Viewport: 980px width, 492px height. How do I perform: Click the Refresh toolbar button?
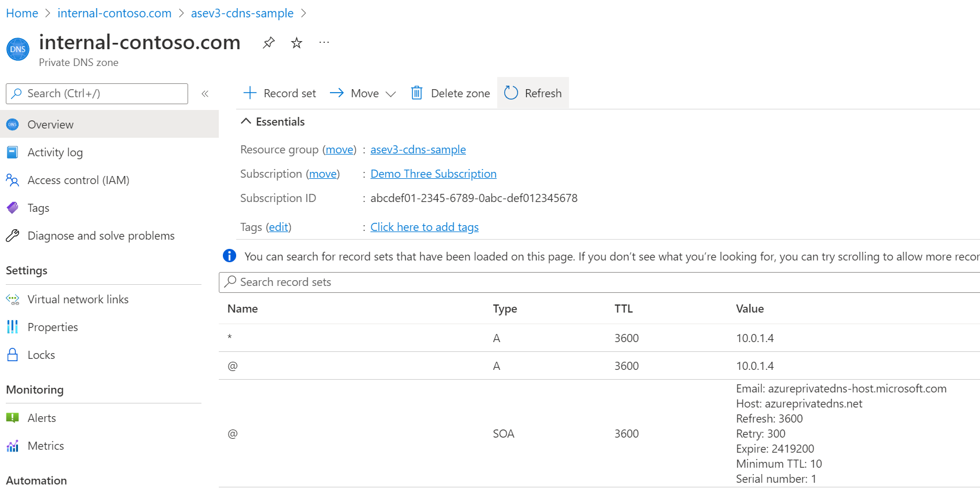pos(533,93)
